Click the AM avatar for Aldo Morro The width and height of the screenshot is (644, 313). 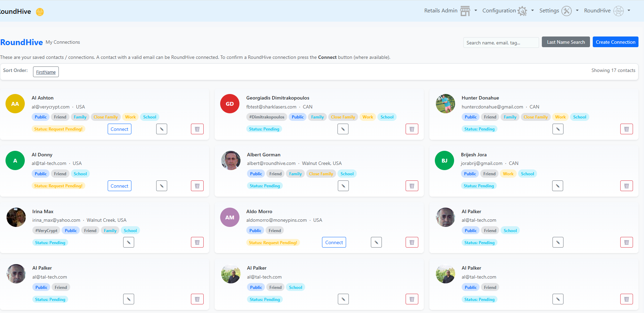click(x=230, y=217)
